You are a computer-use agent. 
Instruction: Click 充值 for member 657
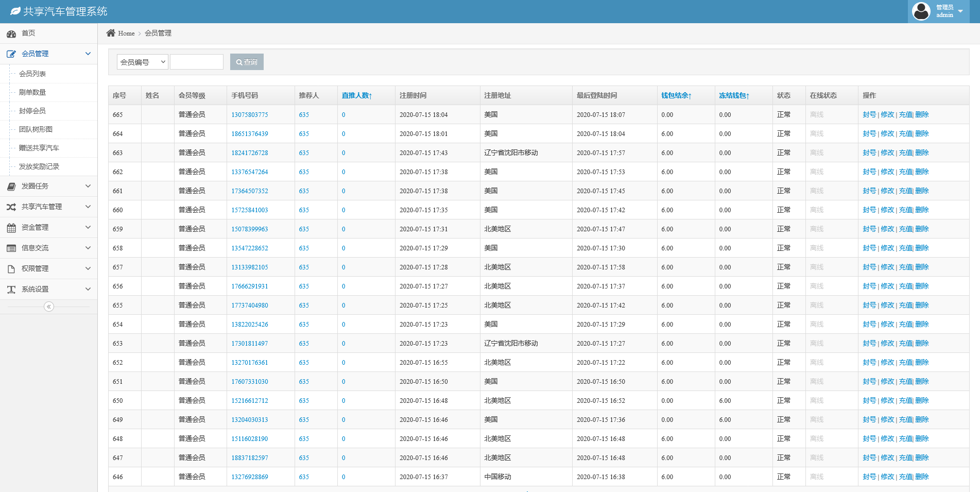pos(905,267)
